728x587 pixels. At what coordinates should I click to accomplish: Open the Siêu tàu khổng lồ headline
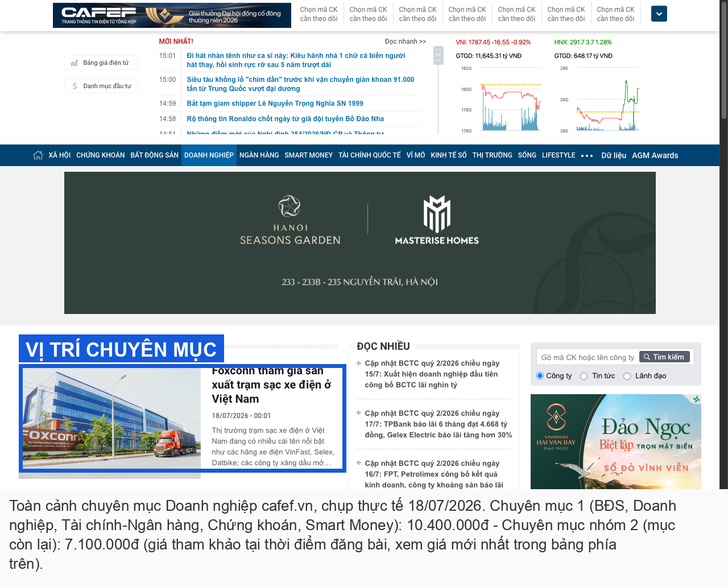pyautogui.click(x=300, y=84)
